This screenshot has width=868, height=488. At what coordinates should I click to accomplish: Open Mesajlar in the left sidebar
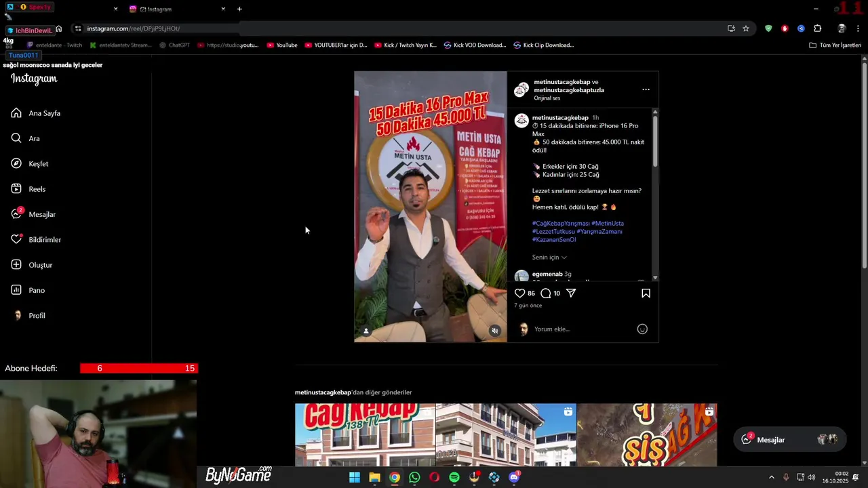[x=33, y=214]
